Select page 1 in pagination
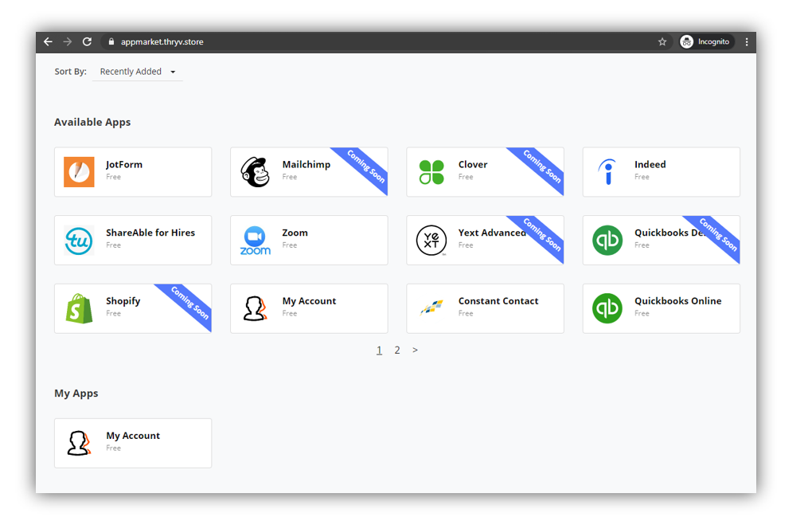This screenshot has height=521, width=812. [379, 350]
